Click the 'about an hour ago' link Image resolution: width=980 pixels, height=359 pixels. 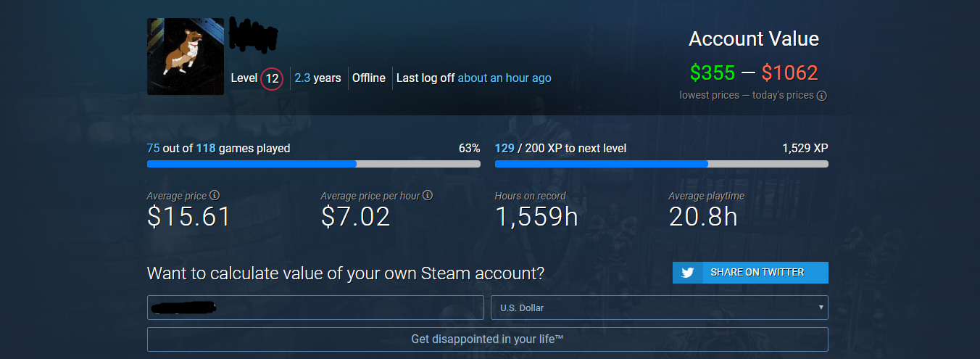point(504,78)
